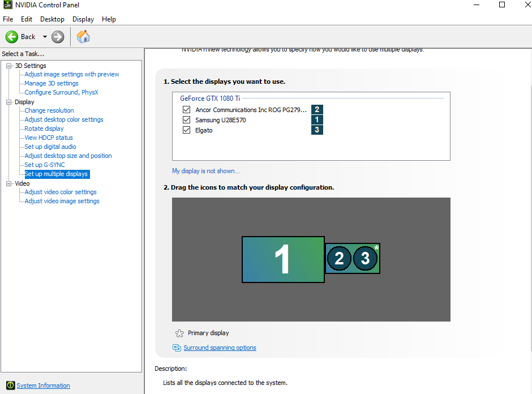Click the green Back arrow icon
The width and height of the screenshot is (532, 394).
(12, 37)
